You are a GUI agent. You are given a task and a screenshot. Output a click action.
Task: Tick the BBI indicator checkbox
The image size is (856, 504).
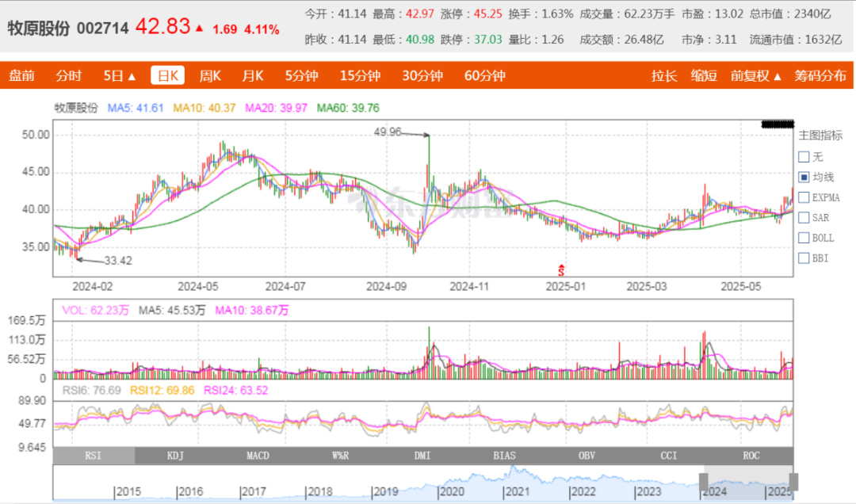tap(804, 258)
